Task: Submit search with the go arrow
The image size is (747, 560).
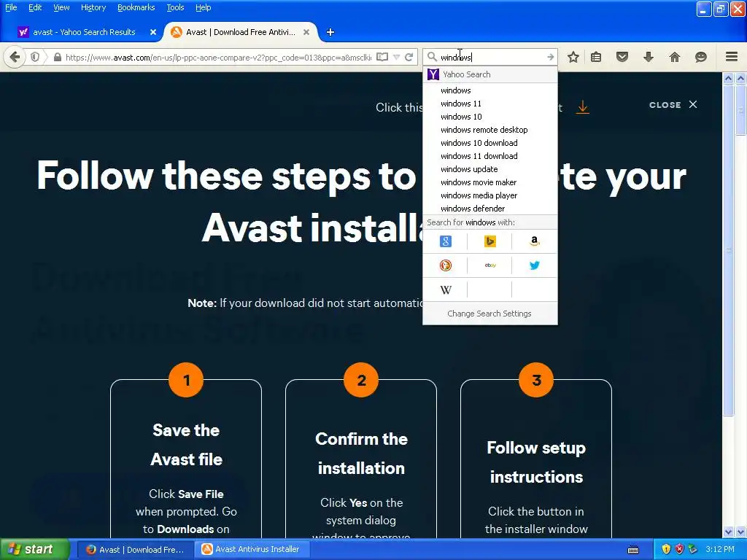Action: click(550, 57)
